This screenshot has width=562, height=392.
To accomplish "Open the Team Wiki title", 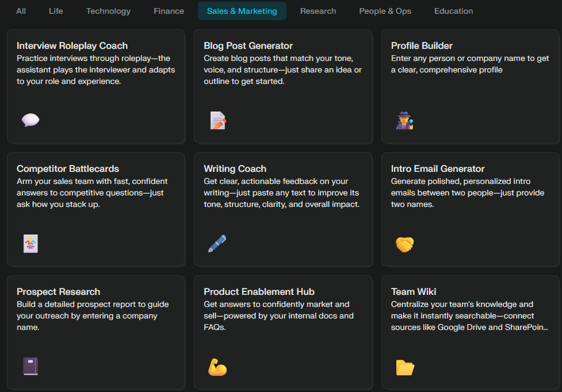I will [x=413, y=292].
